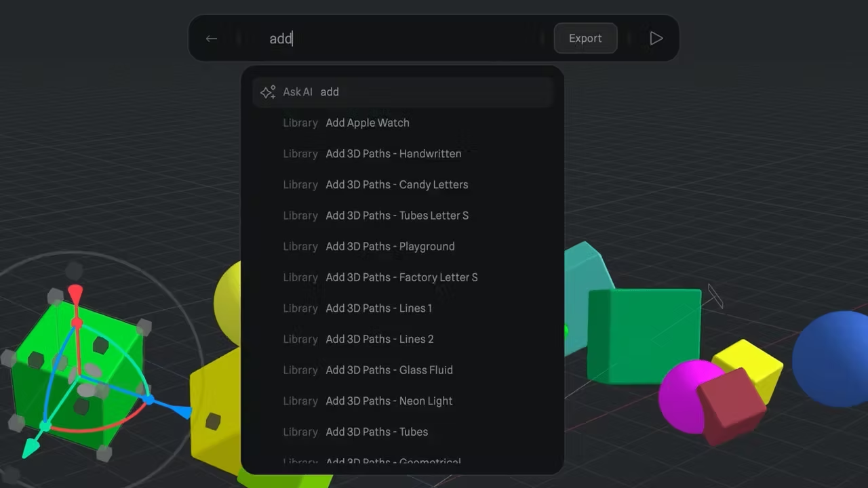Select Add 3D Paths - Handwritten
Screen dimensions: 868x488
coord(393,154)
